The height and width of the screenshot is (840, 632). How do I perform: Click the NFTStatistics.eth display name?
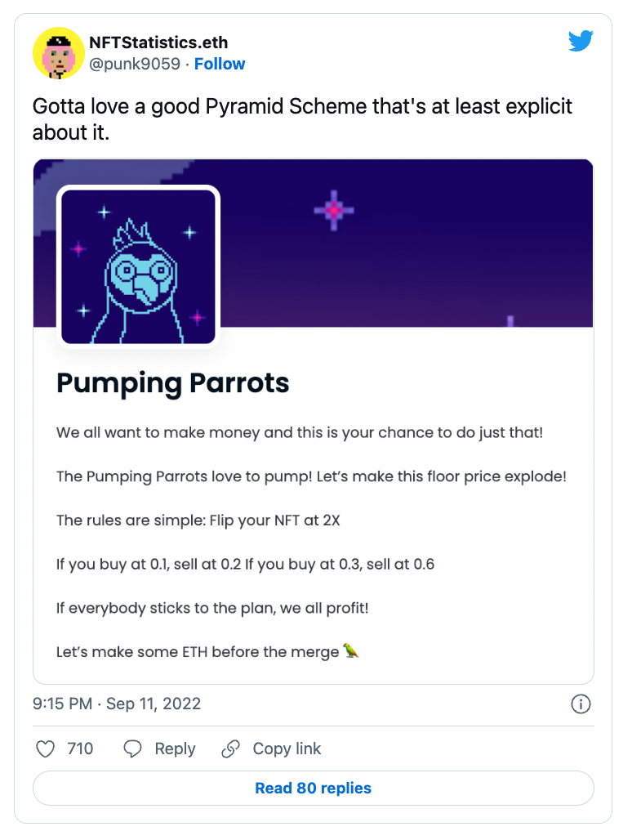[x=158, y=42]
